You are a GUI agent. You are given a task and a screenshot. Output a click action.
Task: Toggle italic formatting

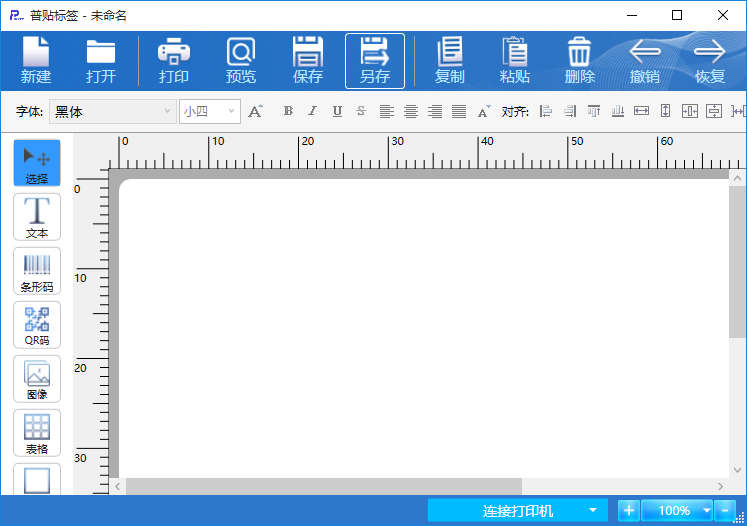[x=313, y=111]
